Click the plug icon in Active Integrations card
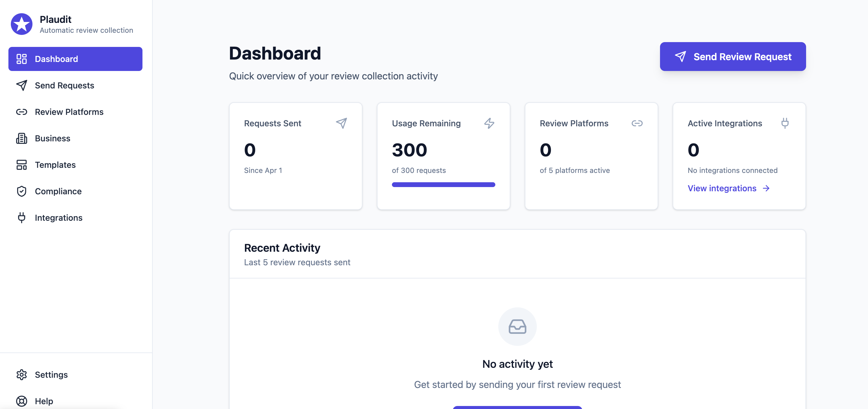The image size is (868, 409). click(x=785, y=123)
